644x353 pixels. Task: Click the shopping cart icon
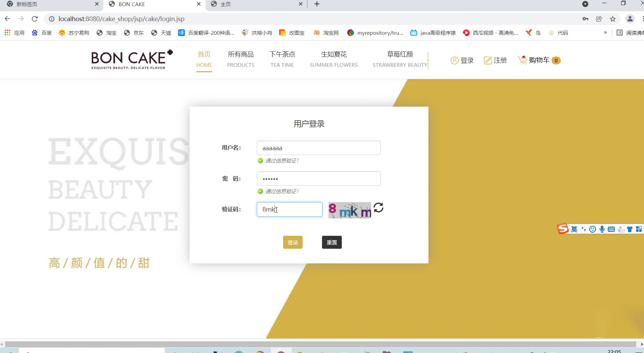point(522,60)
